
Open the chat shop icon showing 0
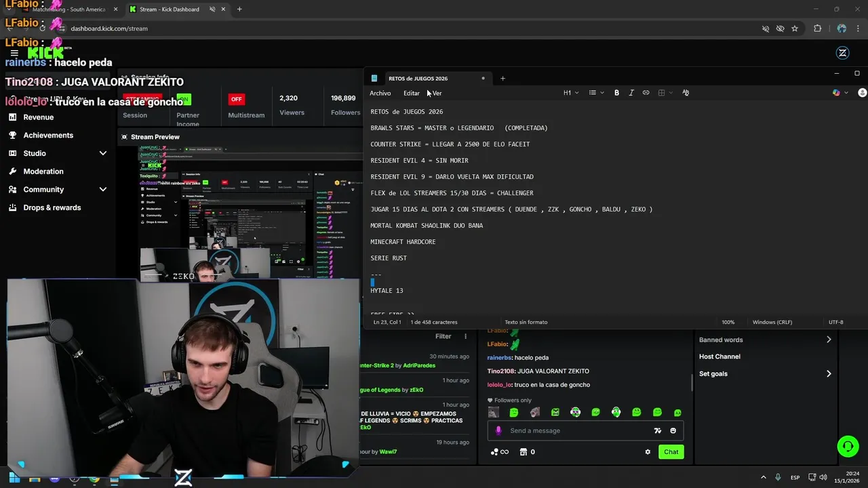(527, 452)
